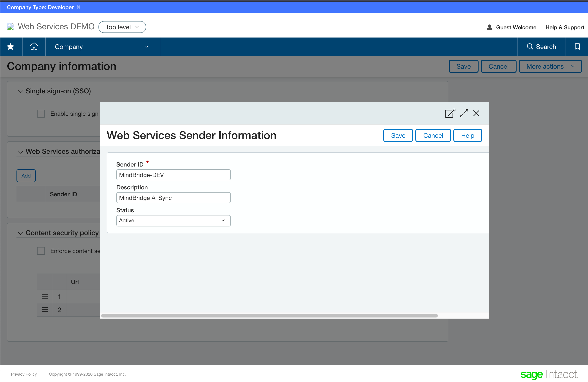This screenshot has height=382, width=588.
Task: Open the bookmark icon in the nav bar
Action: coord(577,47)
